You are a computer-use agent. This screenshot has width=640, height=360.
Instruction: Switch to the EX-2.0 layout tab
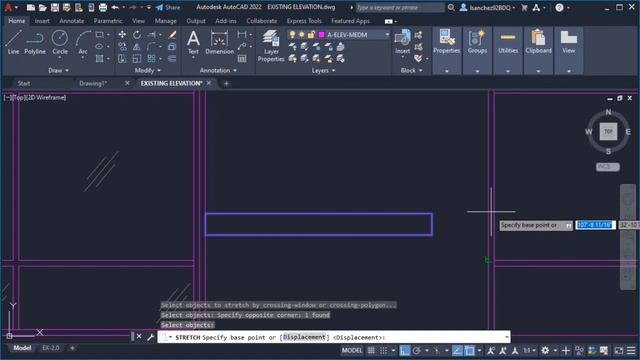[x=51, y=348]
